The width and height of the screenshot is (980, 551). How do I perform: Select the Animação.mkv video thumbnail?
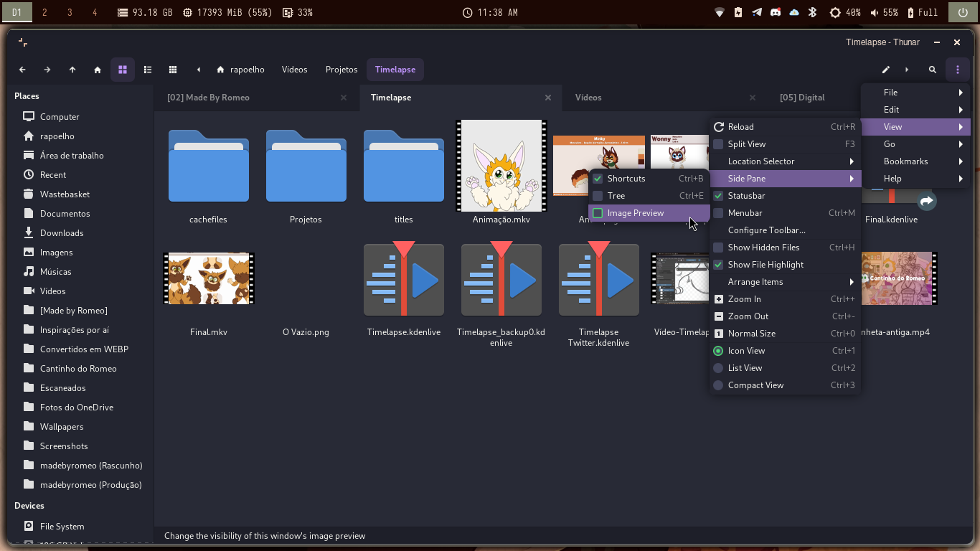pos(501,166)
